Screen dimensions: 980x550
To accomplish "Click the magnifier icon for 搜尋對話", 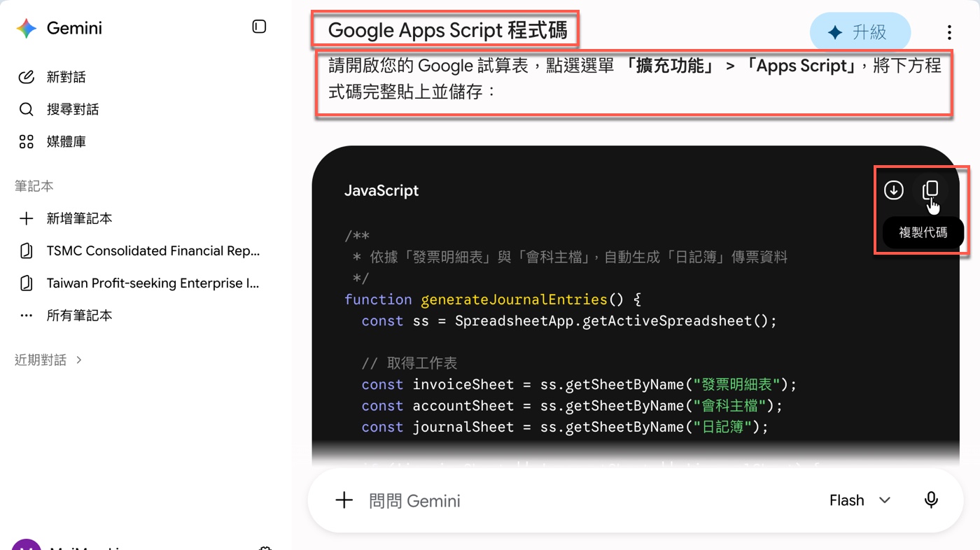I will (x=26, y=109).
